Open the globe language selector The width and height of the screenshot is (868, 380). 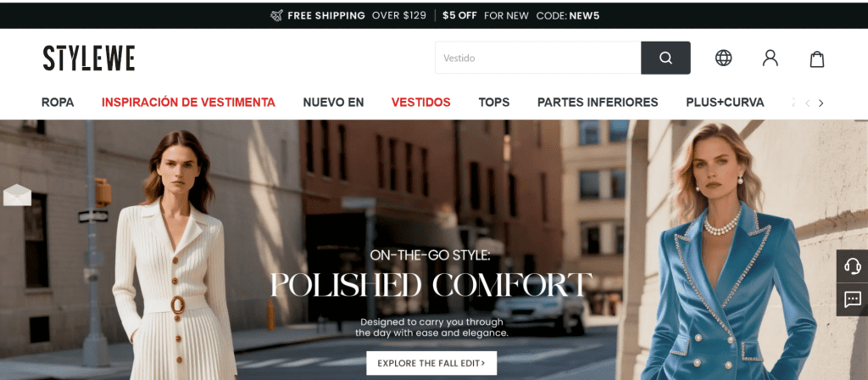pos(723,59)
